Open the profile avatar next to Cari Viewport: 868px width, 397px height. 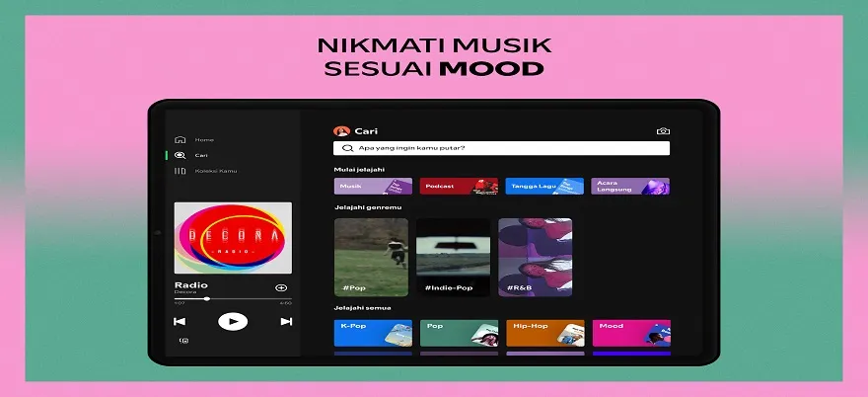point(341,131)
